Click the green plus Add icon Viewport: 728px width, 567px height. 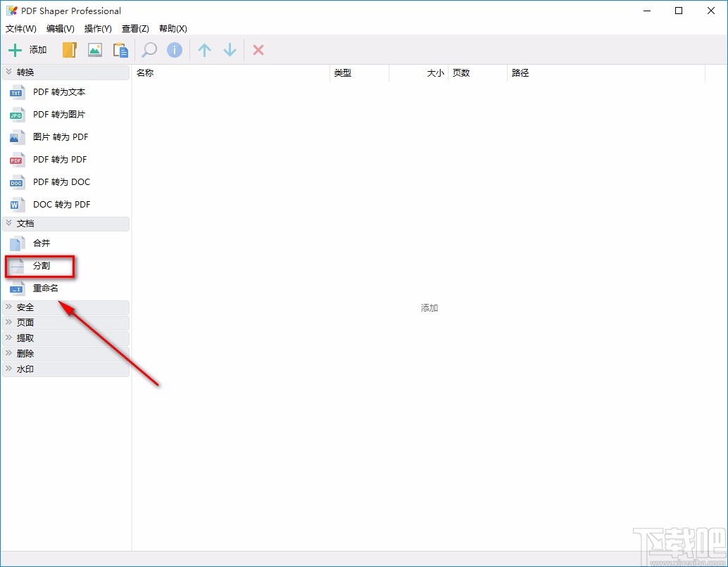coord(15,50)
